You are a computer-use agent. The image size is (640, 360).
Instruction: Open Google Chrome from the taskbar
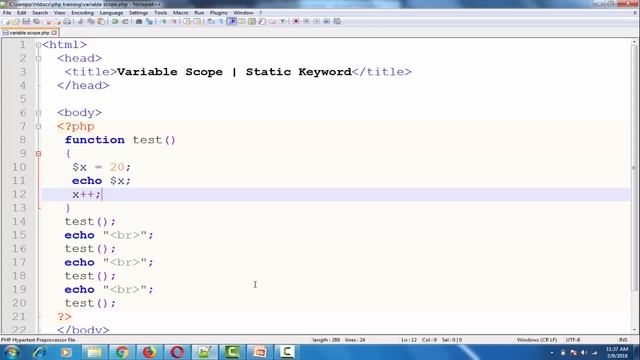click(x=122, y=352)
